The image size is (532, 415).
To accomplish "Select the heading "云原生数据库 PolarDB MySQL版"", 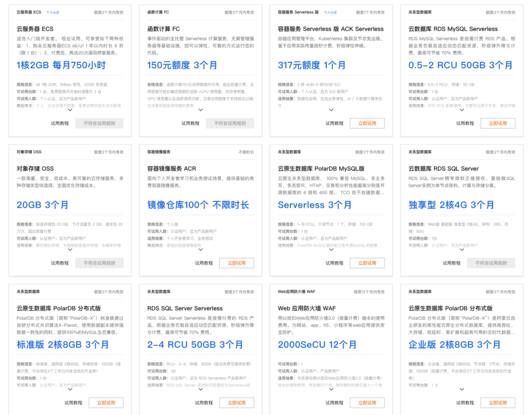I will 321,168.
